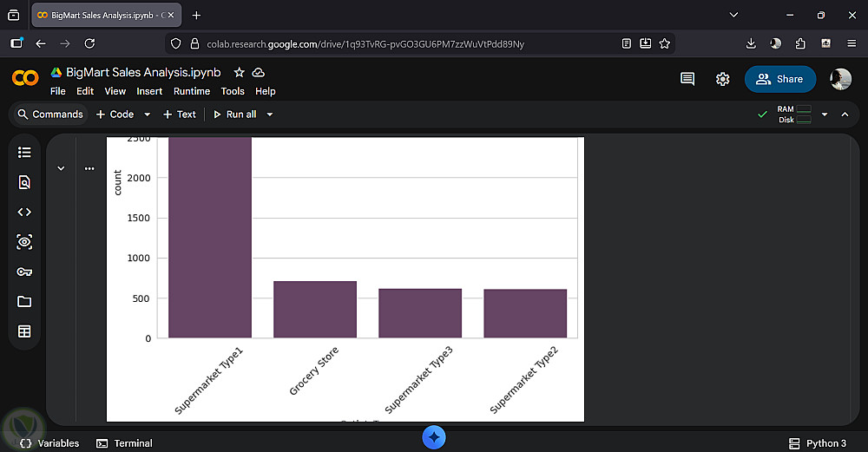Open the Insert menu
Viewport: 868px width, 452px height.
149,91
